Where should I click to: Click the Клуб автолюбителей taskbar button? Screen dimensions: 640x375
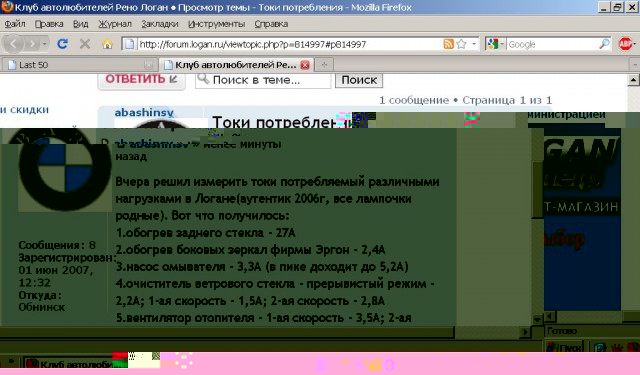(76, 364)
